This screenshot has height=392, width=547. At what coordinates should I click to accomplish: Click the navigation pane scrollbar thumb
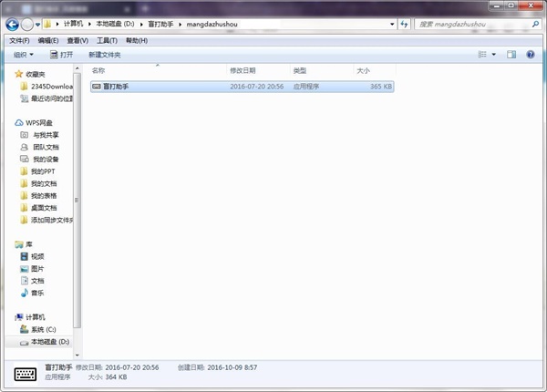point(77,201)
